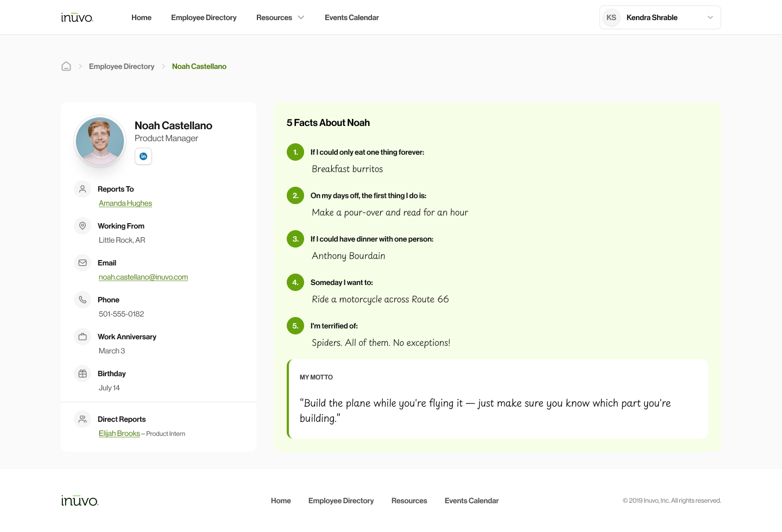Open Employee Directory in the top navigation
The width and height of the screenshot is (782, 532).
click(x=204, y=17)
